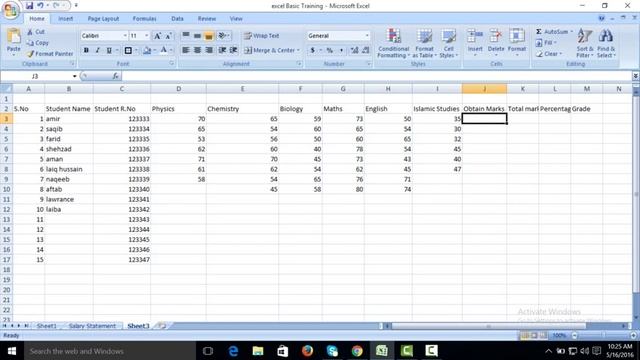Cut the selected cell
The height and width of the screenshot is (360, 640).
[36, 32]
